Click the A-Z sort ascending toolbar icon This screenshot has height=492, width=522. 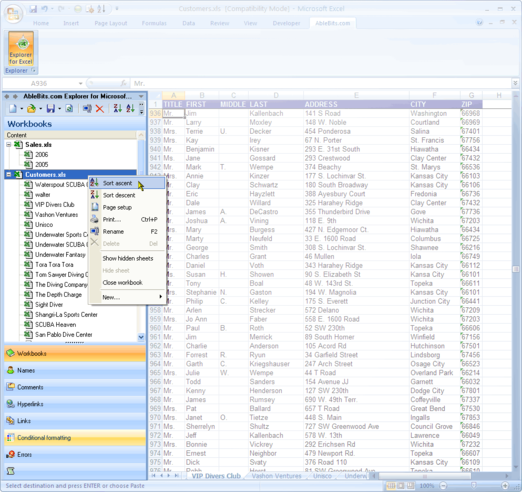pos(130,108)
